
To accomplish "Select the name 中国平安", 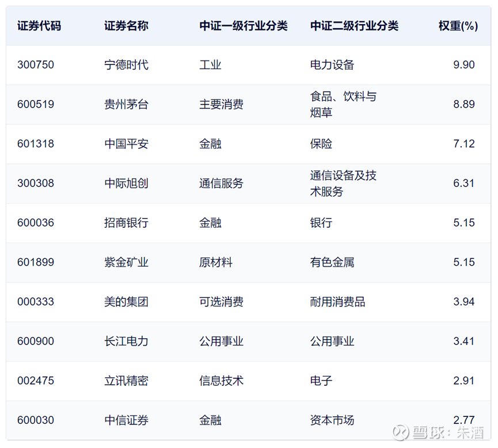I will [126, 144].
